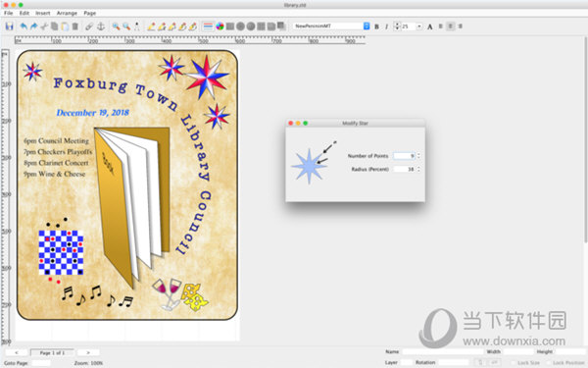Click the Height input field
Viewport: 588px width, 368px height.
(570, 352)
